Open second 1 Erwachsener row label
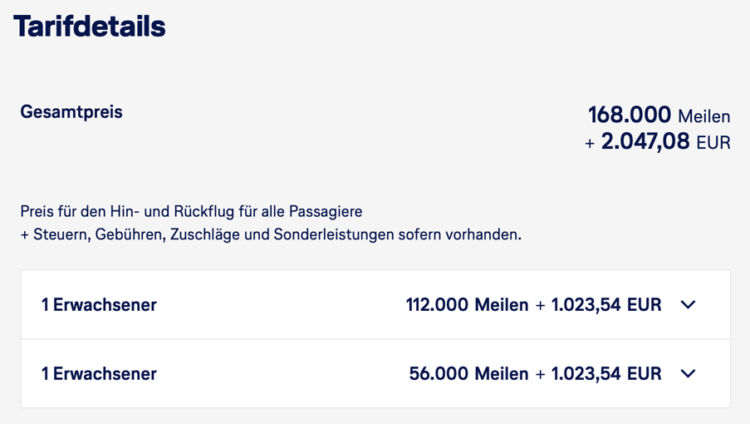This screenshot has width=750, height=424. click(99, 374)
